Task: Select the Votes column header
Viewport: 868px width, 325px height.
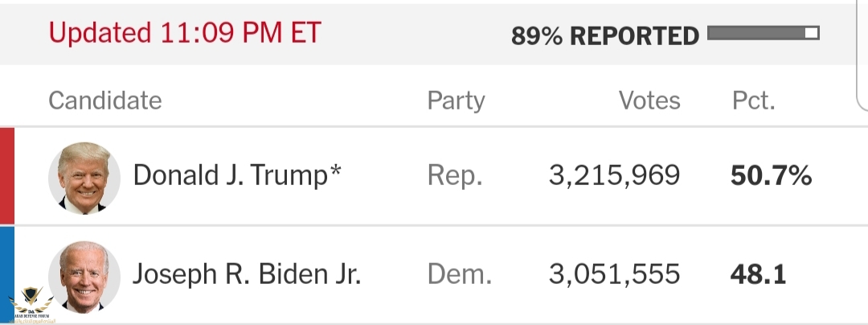Action: [649, 101]
